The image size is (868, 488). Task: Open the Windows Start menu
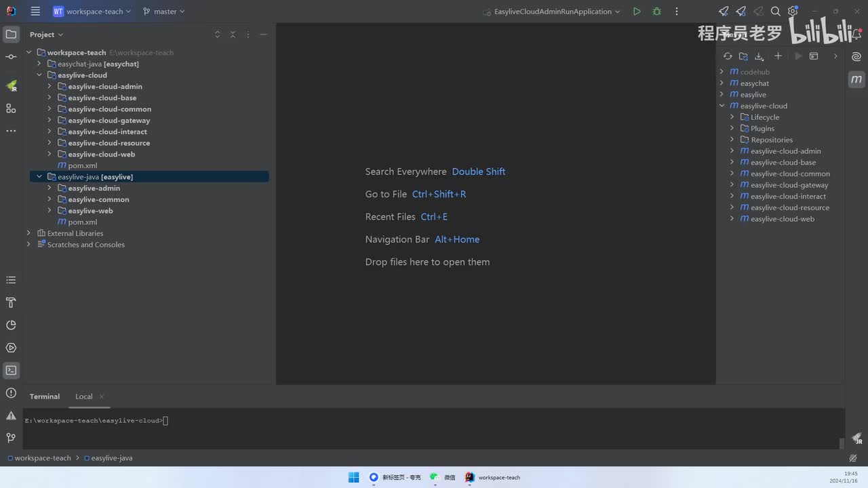tap(353, 477)
